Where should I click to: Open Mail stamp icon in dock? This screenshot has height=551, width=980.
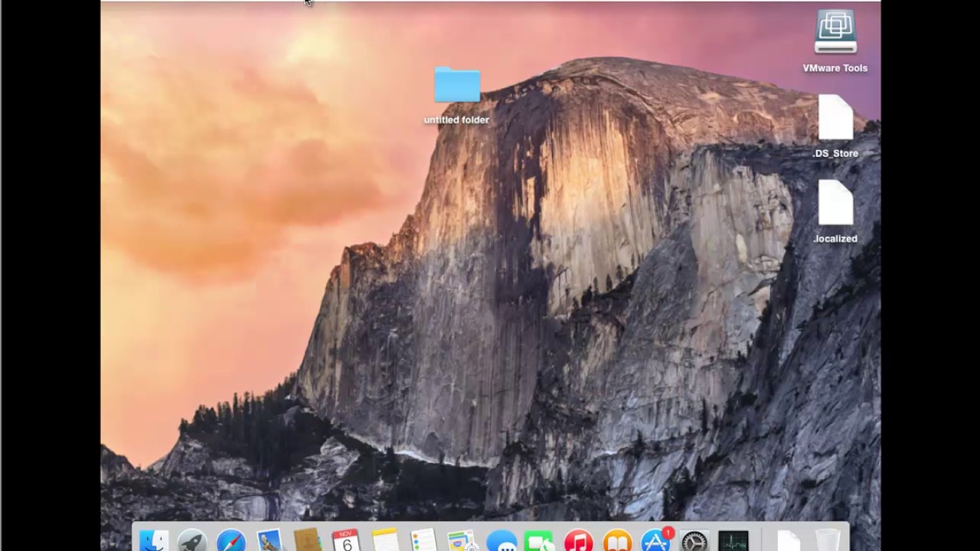(269, 540)
